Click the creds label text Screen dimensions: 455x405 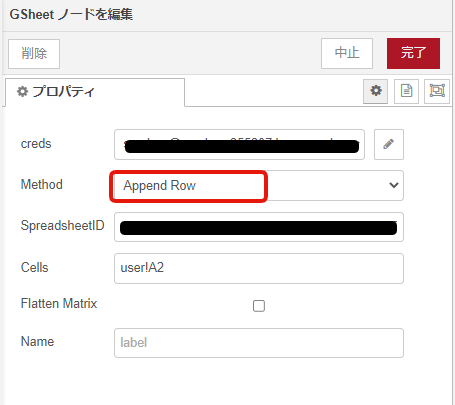[x=36, y=144]
